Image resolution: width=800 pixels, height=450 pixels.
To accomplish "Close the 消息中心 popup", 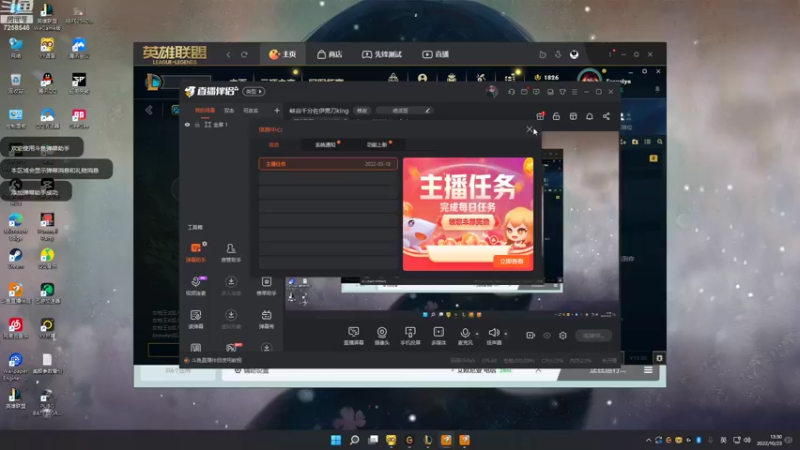I will (x=530, y=129).
